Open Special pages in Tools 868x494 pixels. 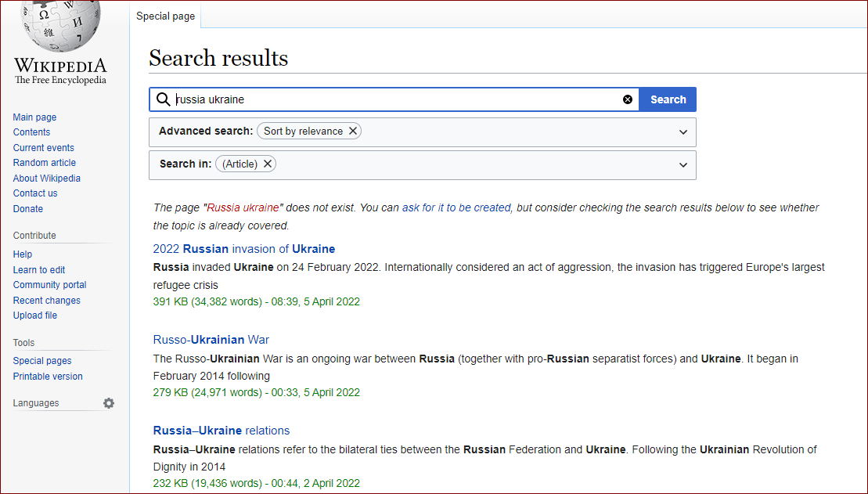tap(42, 361)
